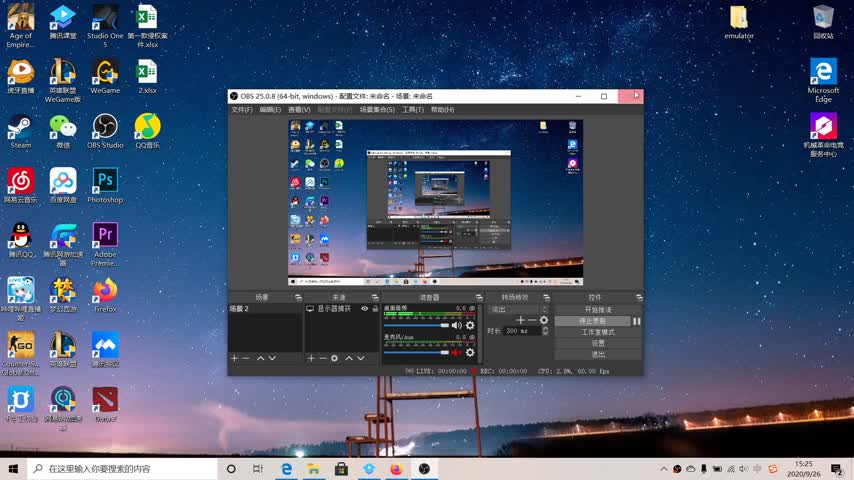Unmute the 麦克风/Aux red speaker
This screenshot has width=854, height=480.
tap(457, 352)
